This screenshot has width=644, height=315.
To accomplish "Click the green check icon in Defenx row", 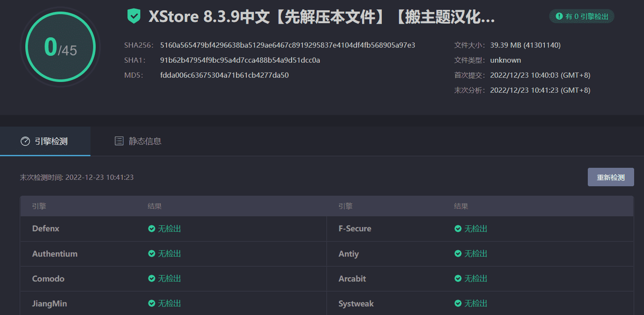I will pos(151,229).
